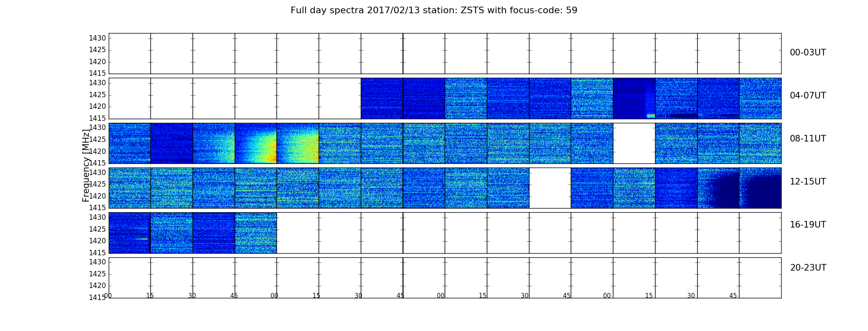This screenshot has height=331, width=868.
Task: Open the 08:45 spectrum panel with bright burst
Action: (x=256, y=143)
